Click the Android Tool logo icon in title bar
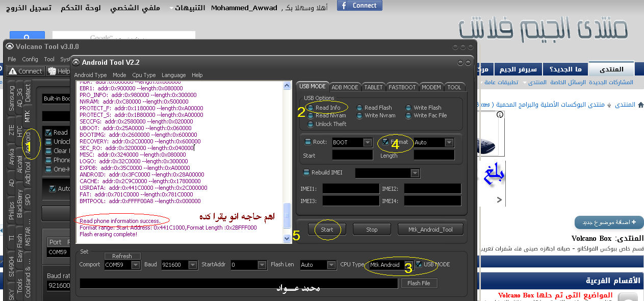The height and width of the screenshot is (301, 644). 76,62
